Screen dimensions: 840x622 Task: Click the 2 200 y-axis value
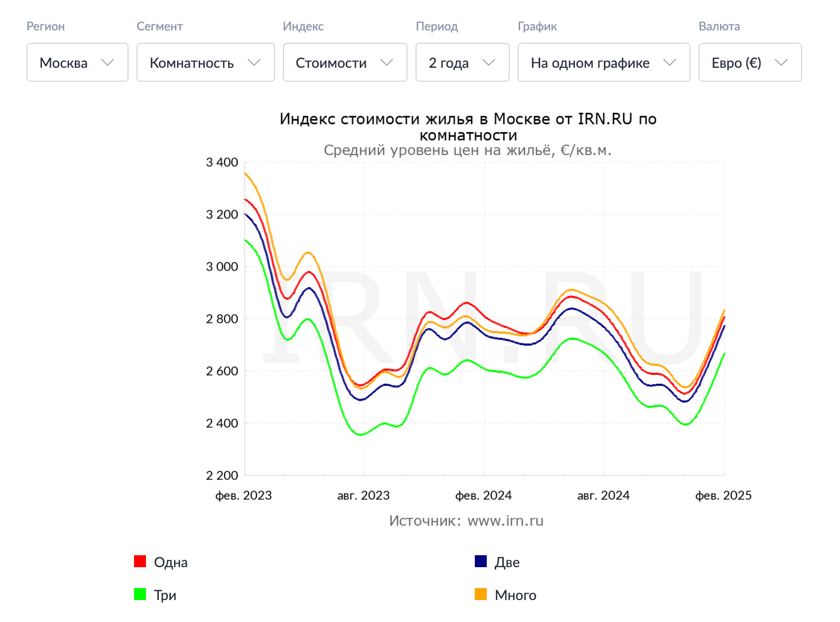pyautogui.click(x=222, y=475)
